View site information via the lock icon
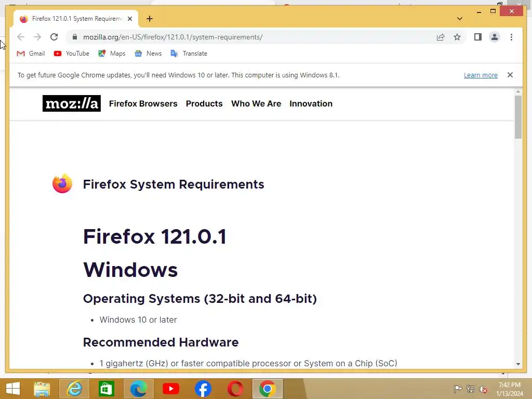This screenshot has height=399, width=532. tap(75, 37)
